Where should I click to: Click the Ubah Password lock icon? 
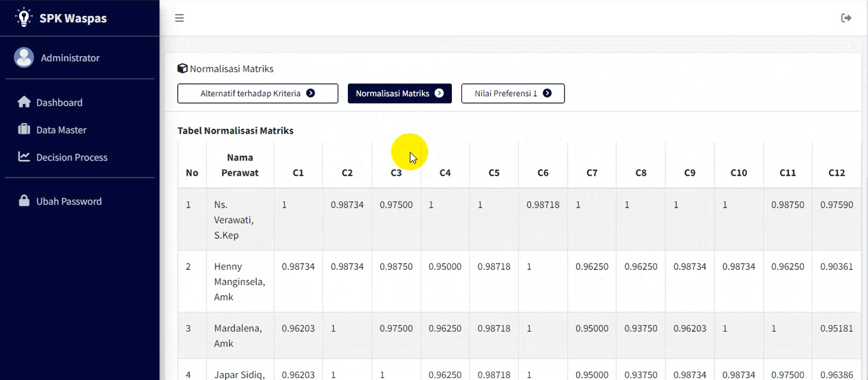click(x=24, y=201)
